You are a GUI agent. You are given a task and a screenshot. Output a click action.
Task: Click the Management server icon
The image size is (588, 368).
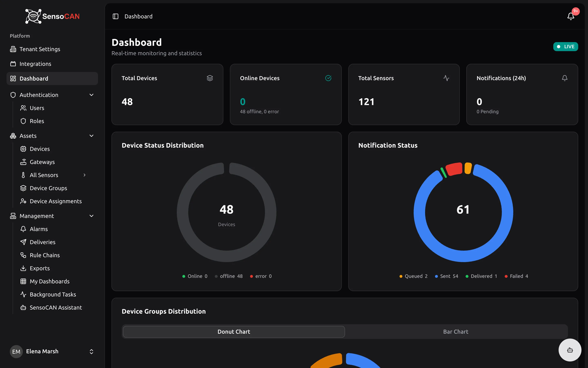click(13, 216)
